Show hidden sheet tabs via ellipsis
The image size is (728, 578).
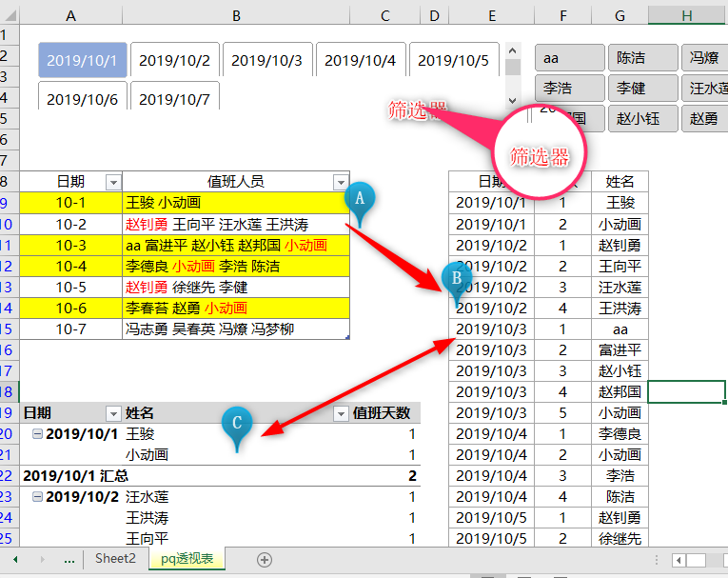click(69, 559)
